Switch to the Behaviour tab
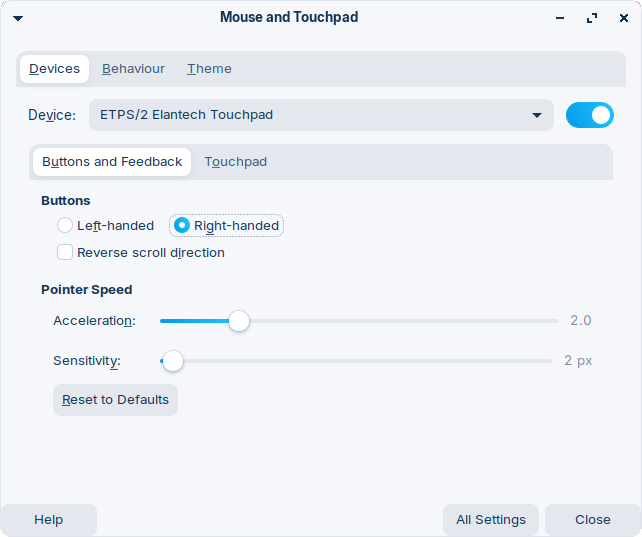The height and width of the screenshot is (537, 642). point(133,69)
